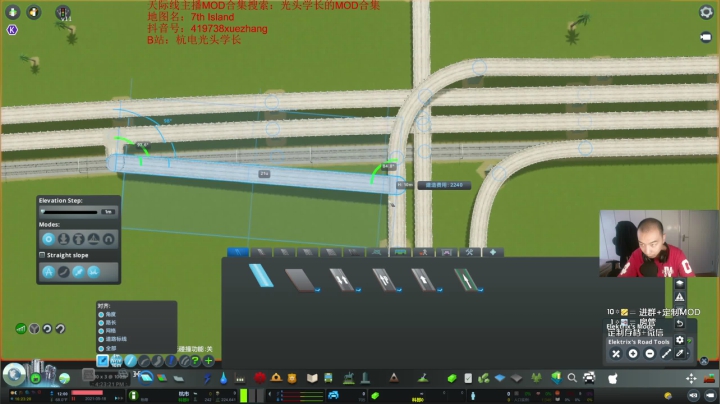Open Elektrix panel settings gear
This screenshot has width=720, height=404.
[x=680, y=340]
